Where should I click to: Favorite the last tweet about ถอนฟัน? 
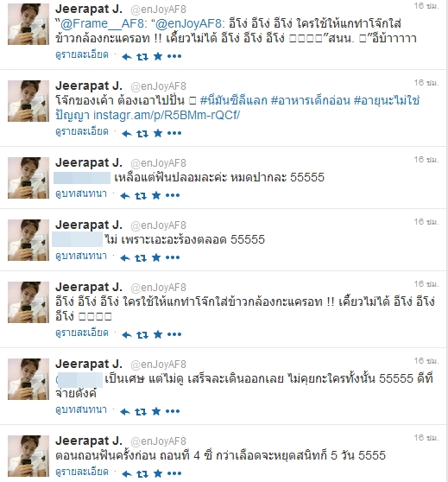[x=158, y=473]
